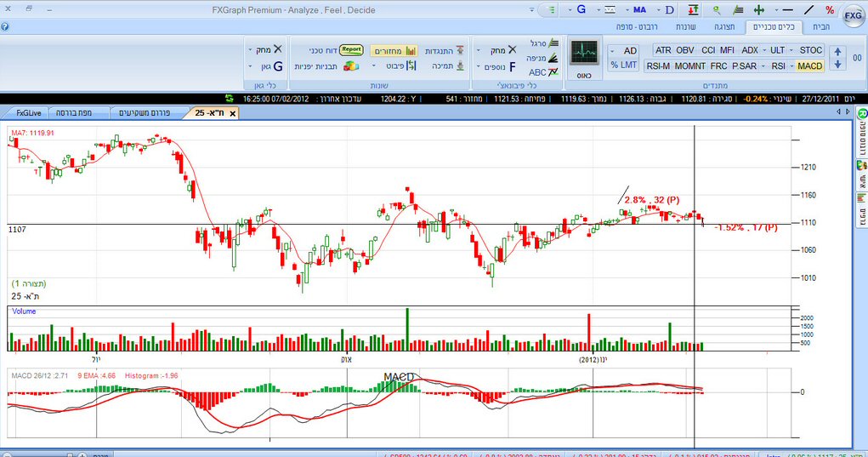Screen dimensions: 868x457
Task: Click the MA7: 1119.91 chart label
Action: pyautogui.click(x=32, y=133)
